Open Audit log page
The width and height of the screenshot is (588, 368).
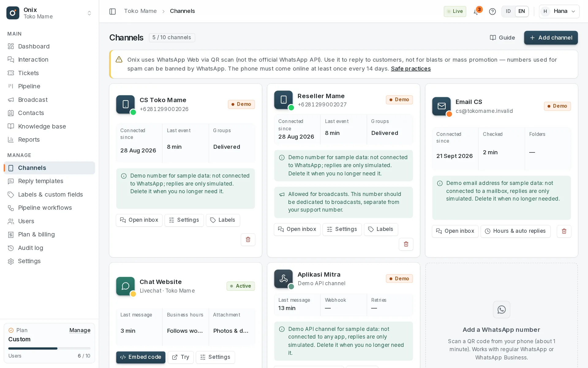pyautogui.click(x=49, y=248)
